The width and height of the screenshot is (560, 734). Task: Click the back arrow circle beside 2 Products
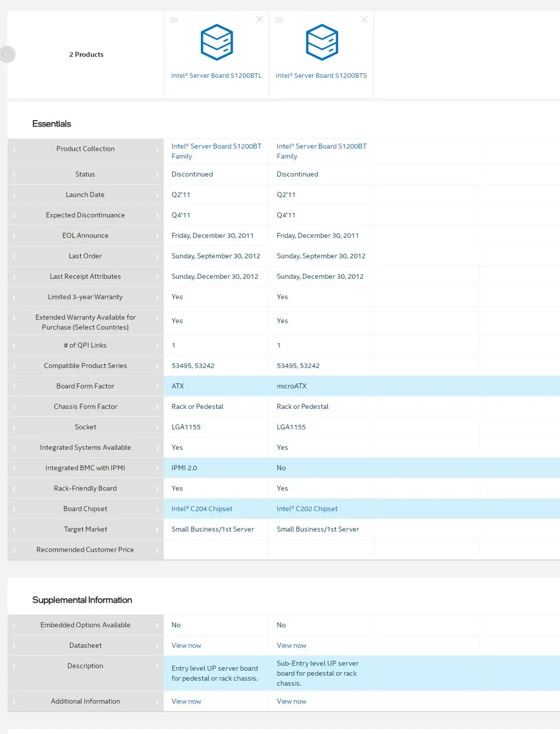[x=7, y=54]
